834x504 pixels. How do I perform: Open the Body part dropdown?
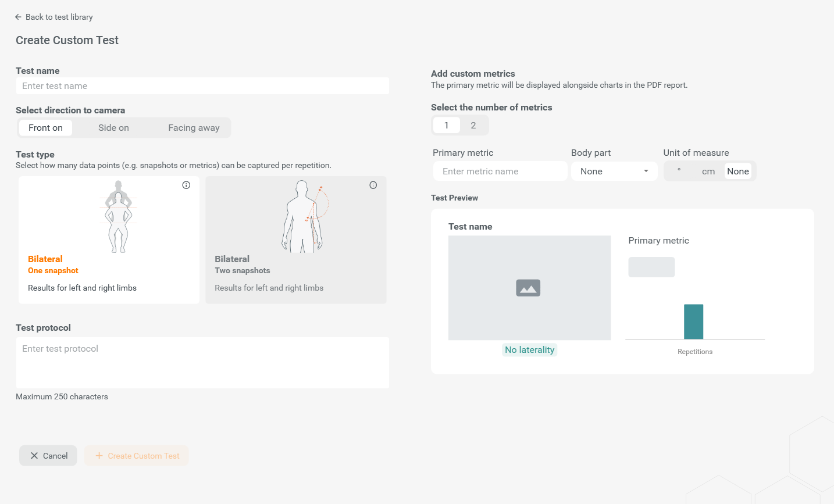[614, 171]
